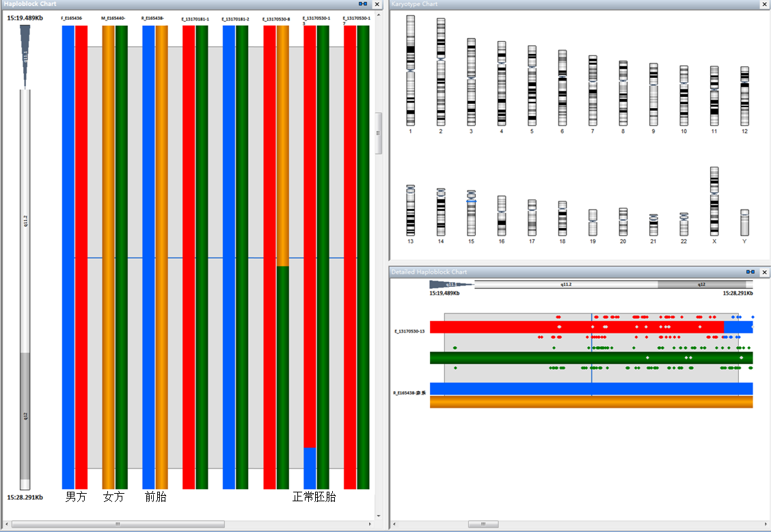
Task: Close the Detailed Haploblock Chart panel
Action: [763, 272]
